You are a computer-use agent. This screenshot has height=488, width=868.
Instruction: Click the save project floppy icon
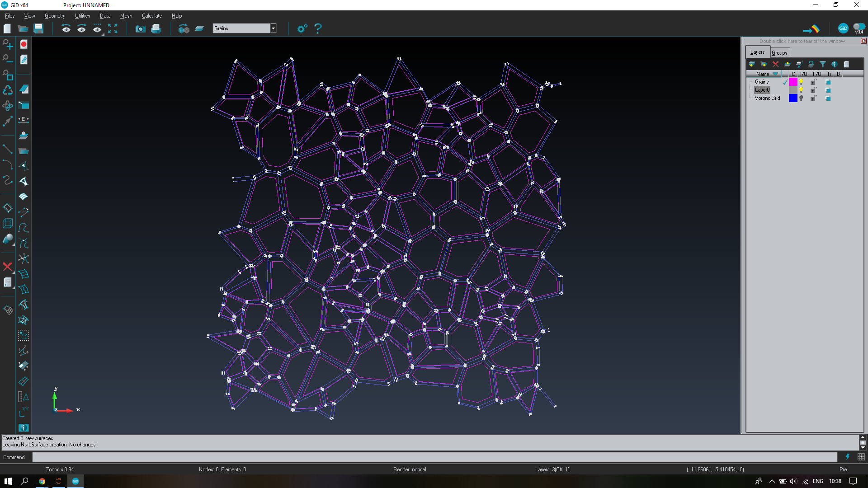38,28
